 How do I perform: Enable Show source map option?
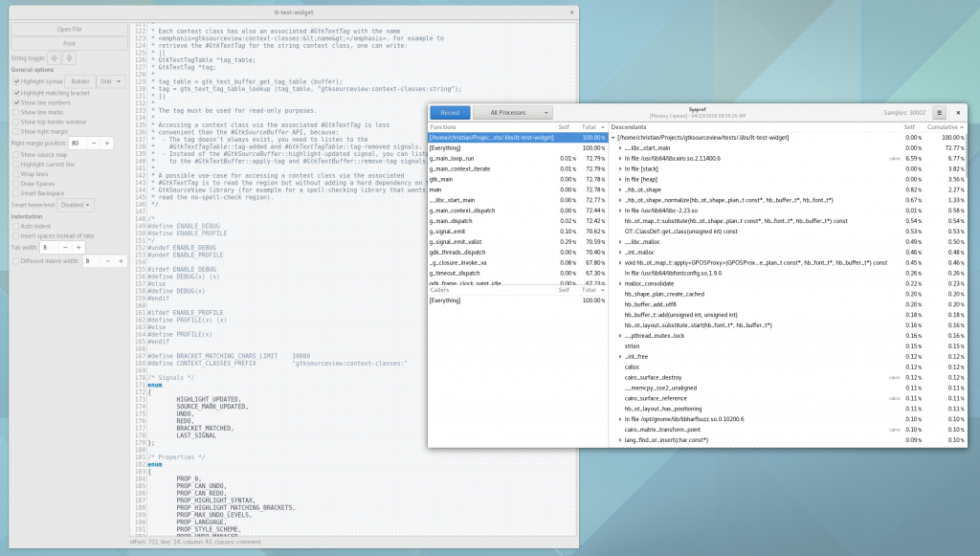point(16,155)
